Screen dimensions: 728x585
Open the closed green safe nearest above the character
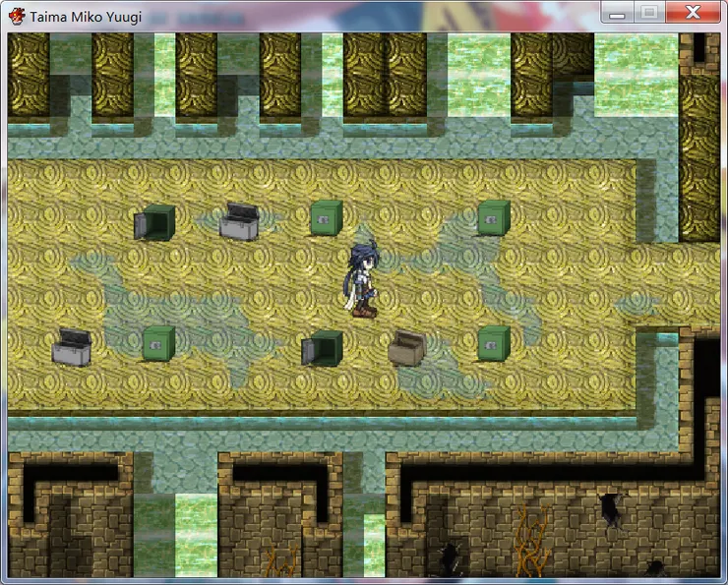click(x=327, y=217)
